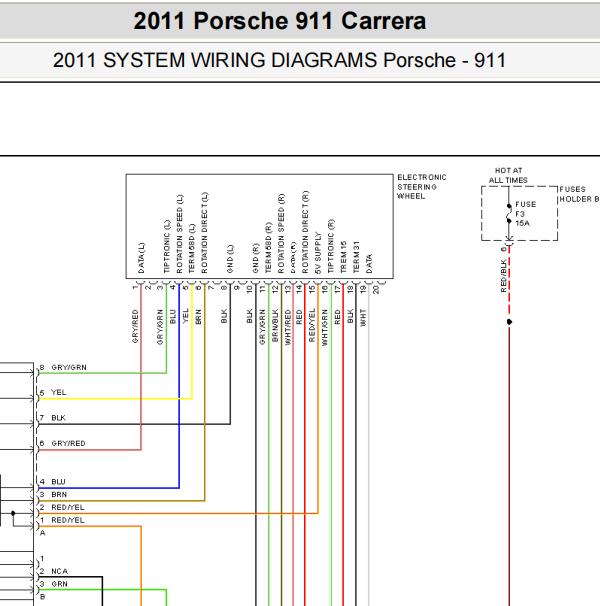600x606 pixels.
Task: Click pin number 20 on the steering wheel connector
Action: pyautogui.click(x=376, y=289)
